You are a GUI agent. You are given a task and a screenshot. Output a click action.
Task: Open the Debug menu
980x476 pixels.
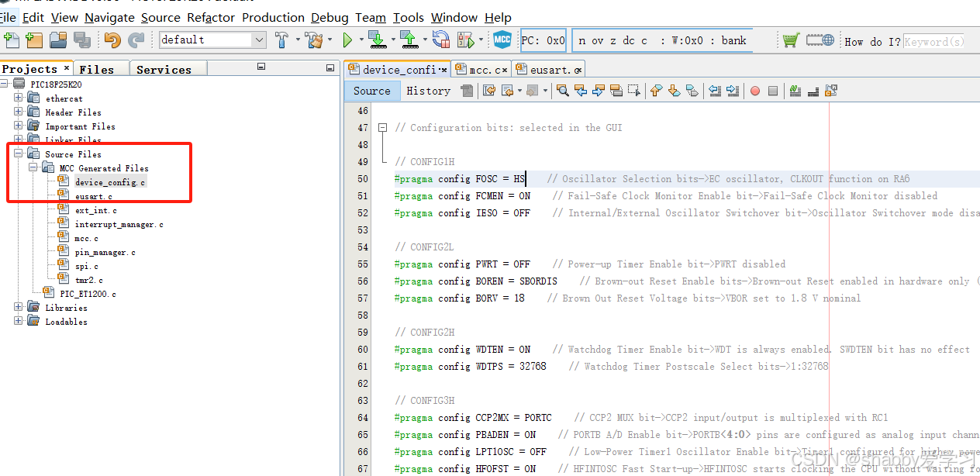pos(330,17)
